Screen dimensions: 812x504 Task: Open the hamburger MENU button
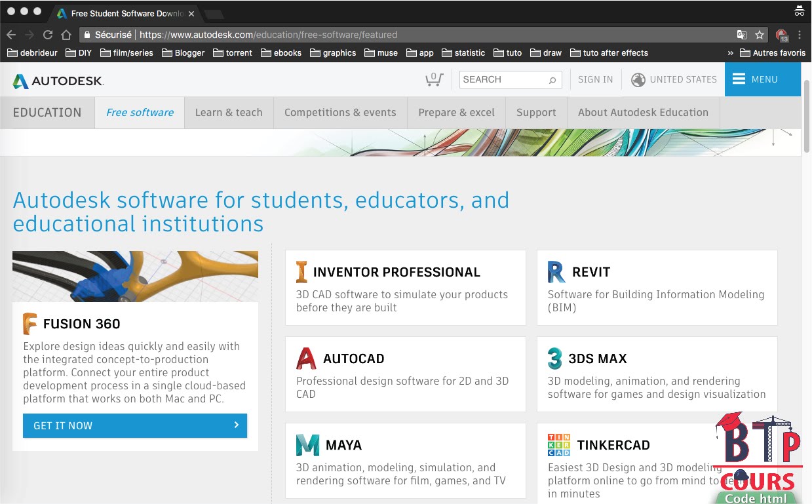coord(762,79)
